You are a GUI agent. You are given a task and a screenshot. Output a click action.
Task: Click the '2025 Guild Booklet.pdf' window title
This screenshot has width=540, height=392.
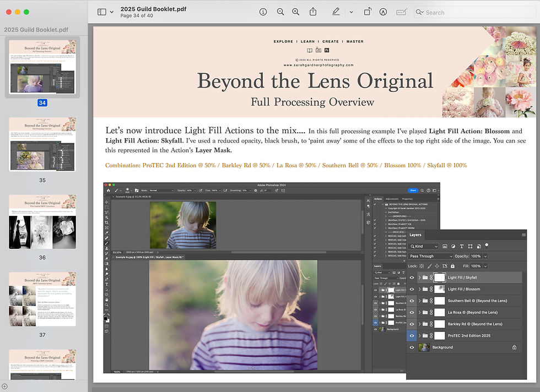click(x=153, y=9)
